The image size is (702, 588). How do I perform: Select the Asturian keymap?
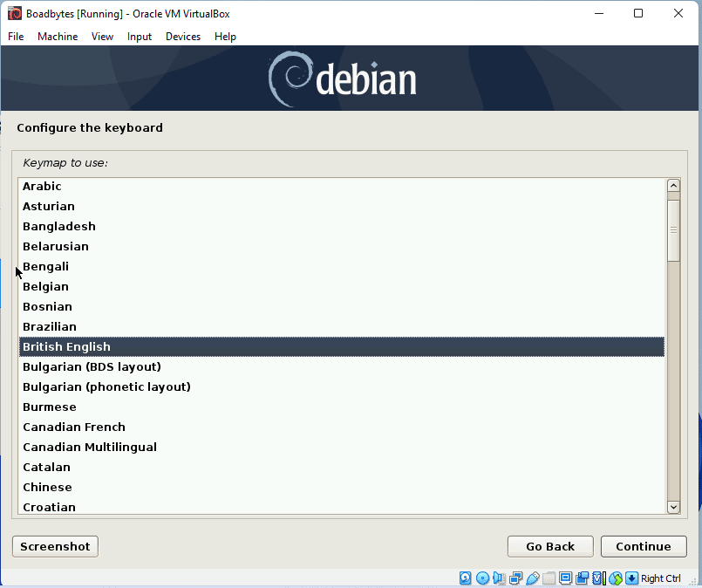pyautogui.click(x=342, y=207)
